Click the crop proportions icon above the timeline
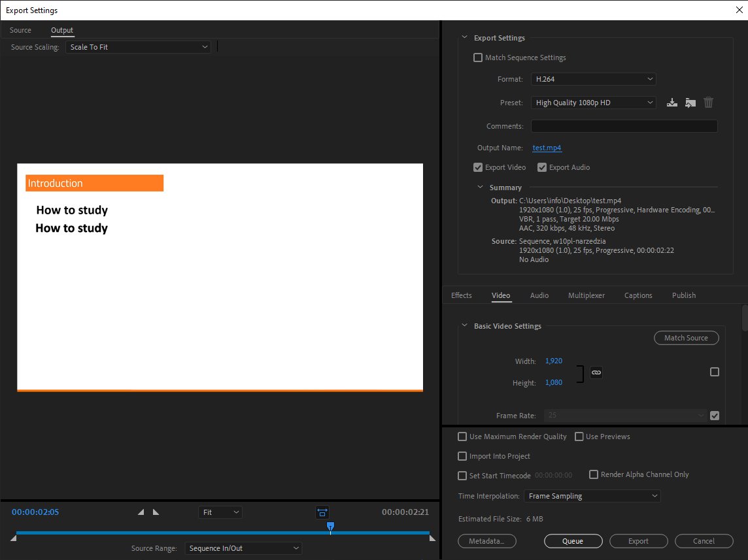Image resolution: width=748 pixels, height=560 pixels. 322,512
